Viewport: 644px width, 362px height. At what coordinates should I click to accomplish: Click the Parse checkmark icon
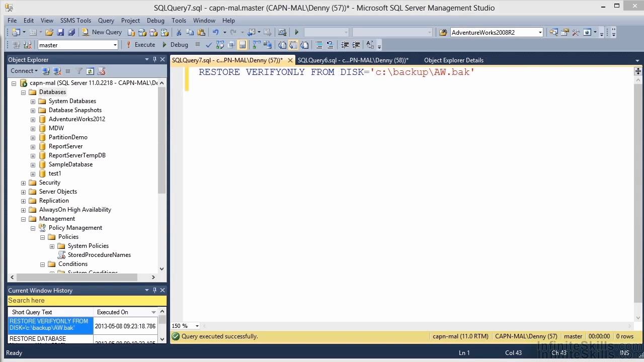point(209,45)
